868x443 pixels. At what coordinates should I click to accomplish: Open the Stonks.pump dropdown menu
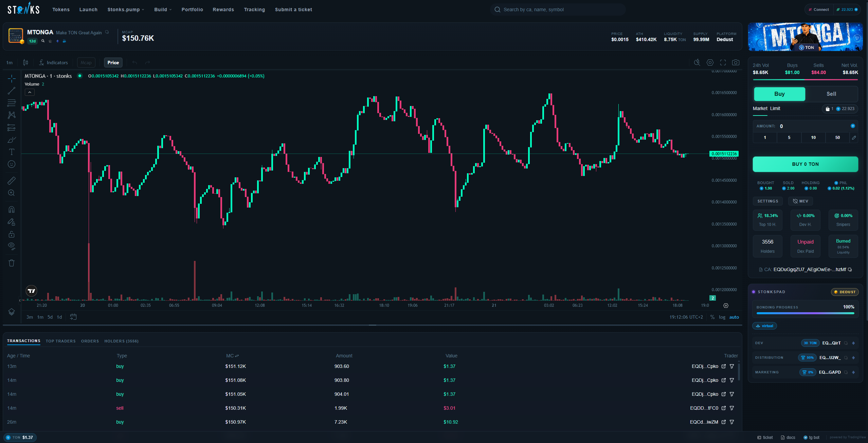coord(125,10)
